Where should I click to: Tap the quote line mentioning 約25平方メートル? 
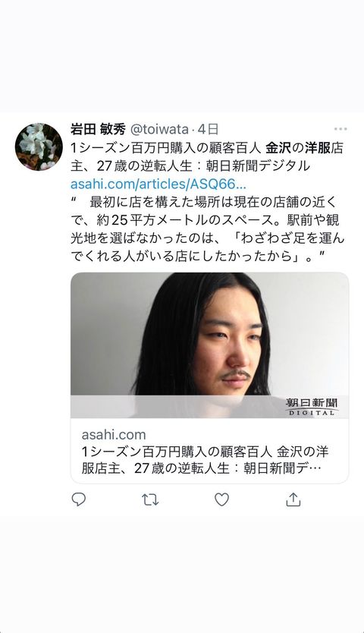(x=205, y=220)
